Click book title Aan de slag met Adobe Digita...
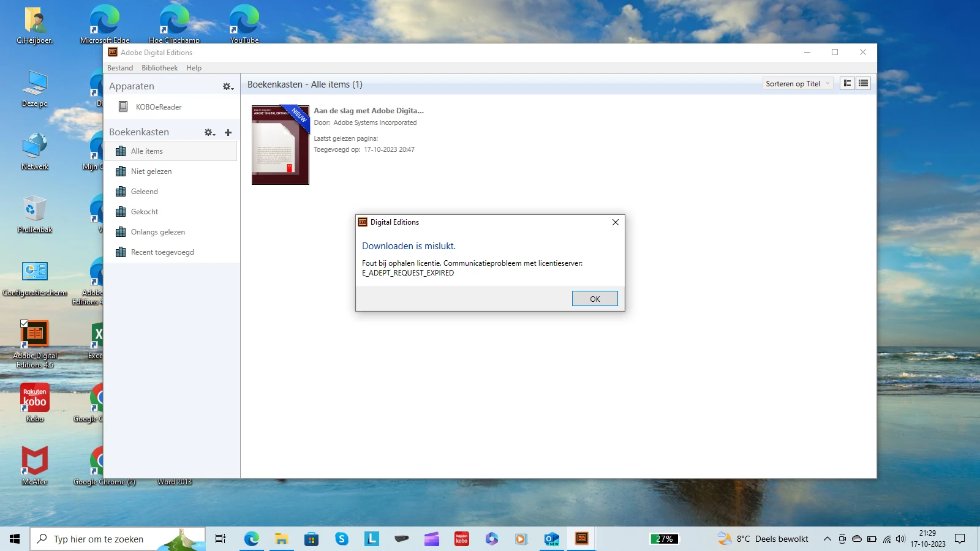This screenshot has width=980, height=551. pyautogui.click(x=369, y=111)
